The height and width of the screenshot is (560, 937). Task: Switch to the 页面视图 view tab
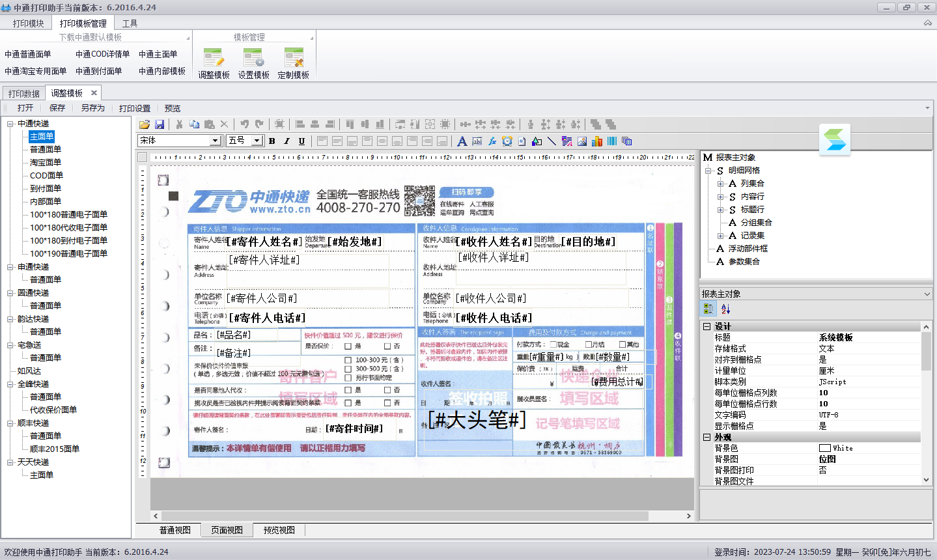227,530
